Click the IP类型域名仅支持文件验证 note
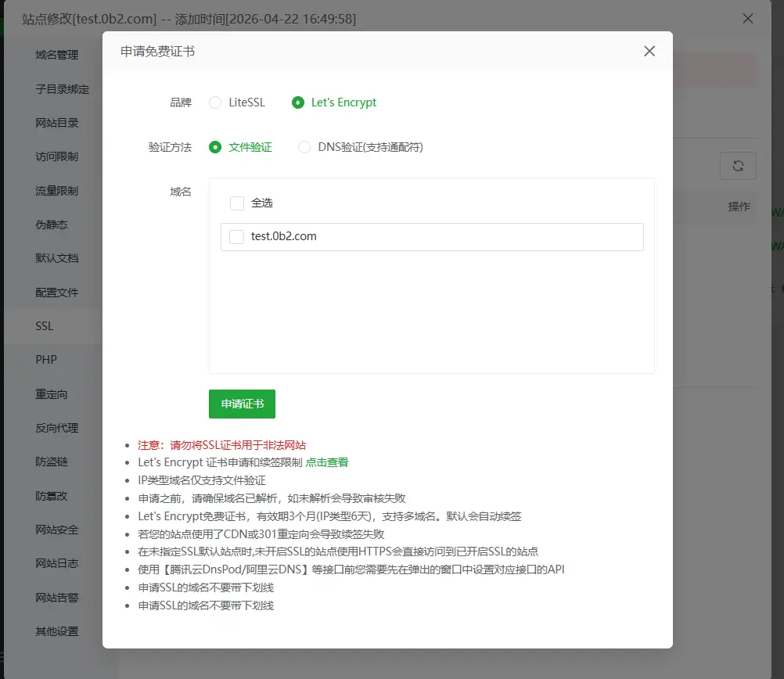 (x=202, y=480)
